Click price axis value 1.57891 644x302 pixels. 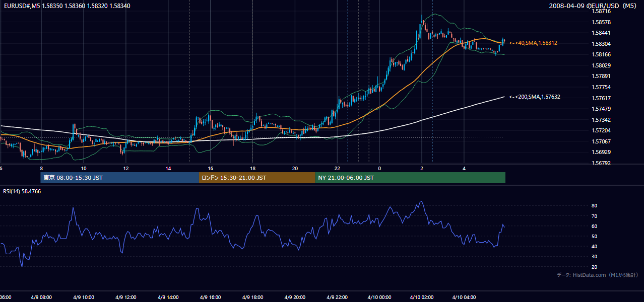click(x=602, y=76)
